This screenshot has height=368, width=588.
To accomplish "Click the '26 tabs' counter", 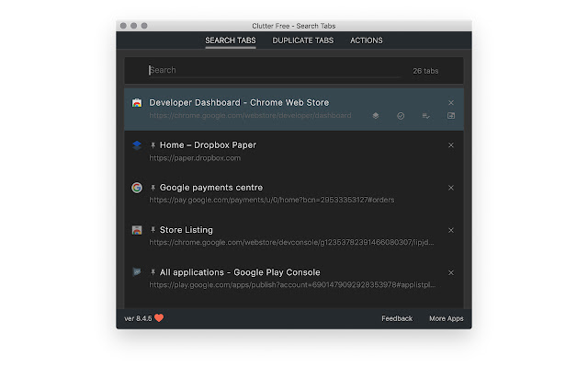I will coord(425,71).
